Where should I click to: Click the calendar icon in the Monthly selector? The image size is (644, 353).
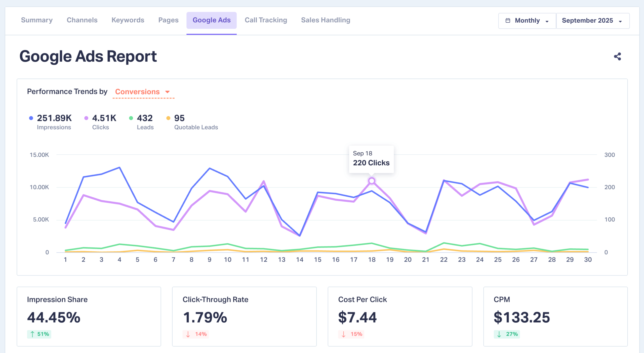tap(508, 21)
